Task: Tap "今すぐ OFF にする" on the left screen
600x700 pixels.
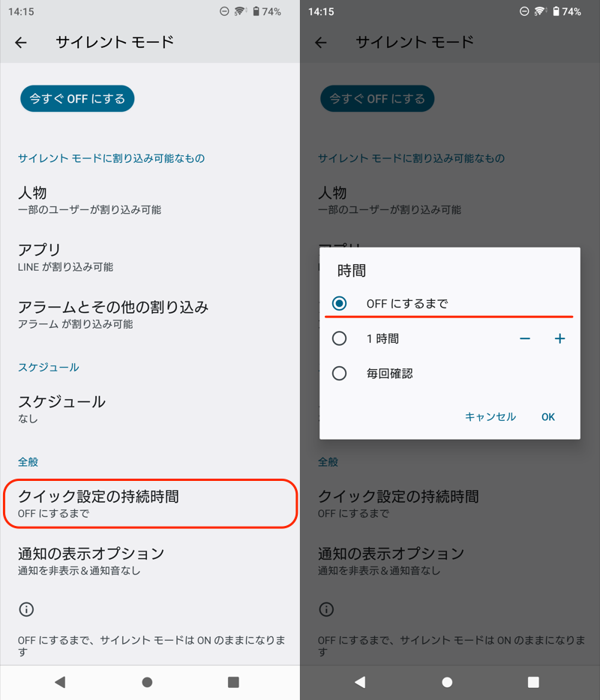Action: 77,98
